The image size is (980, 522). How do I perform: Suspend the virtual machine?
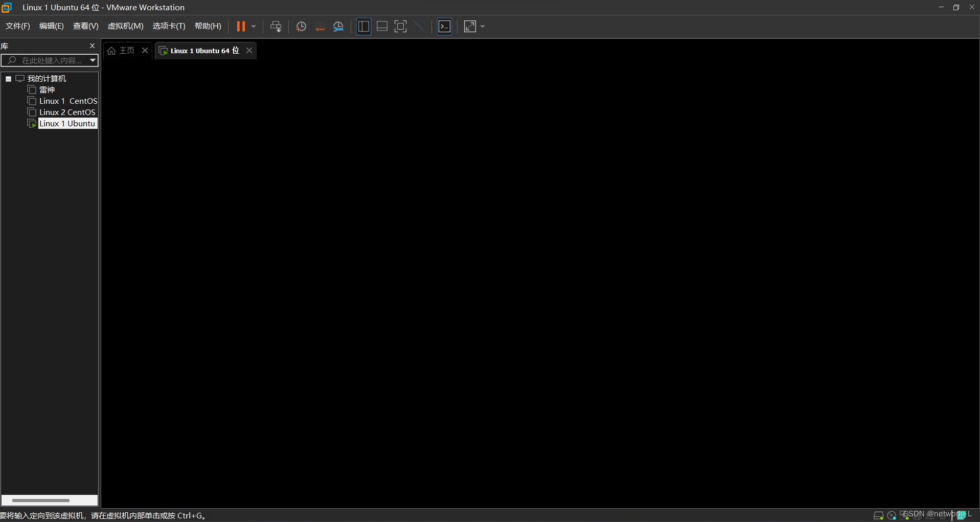pyautogui.click(x=240, y=26)
